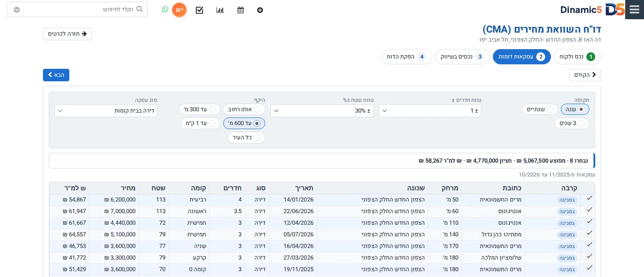Open the deal type דירה בבית קומות dropdown
This screenshot has width=644, height=277.
point(106,111)
